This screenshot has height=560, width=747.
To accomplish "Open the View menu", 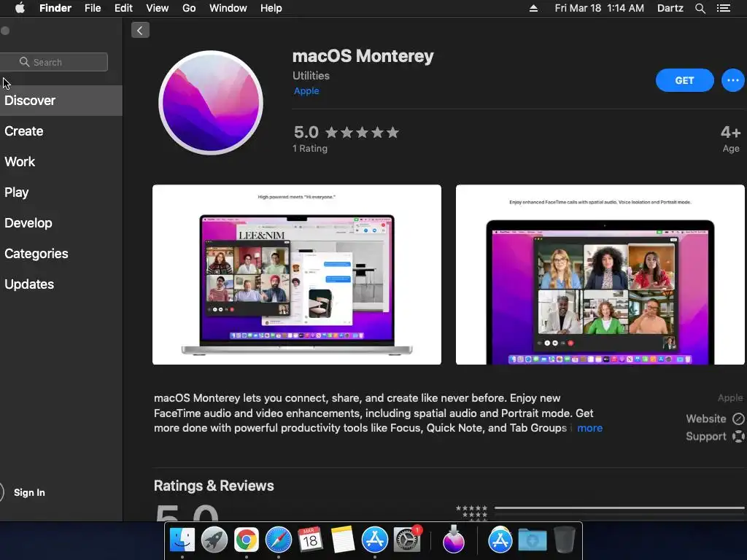I will pos(158,8).
